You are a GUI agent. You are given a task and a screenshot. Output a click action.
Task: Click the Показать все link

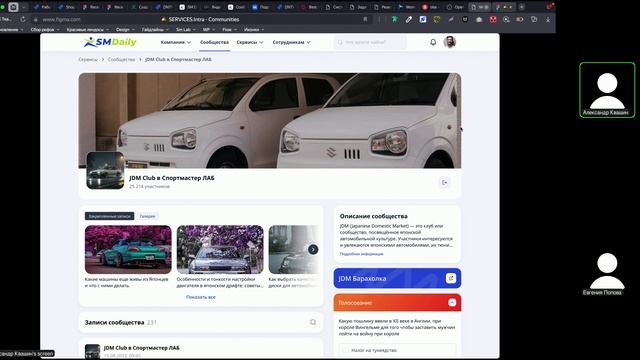coord(201,297)
